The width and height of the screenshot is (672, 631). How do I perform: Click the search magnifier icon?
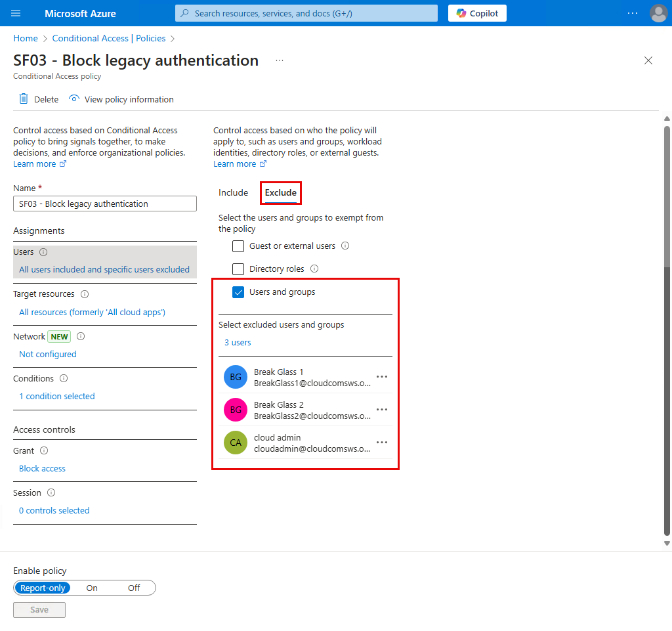[x=184, y=13]
